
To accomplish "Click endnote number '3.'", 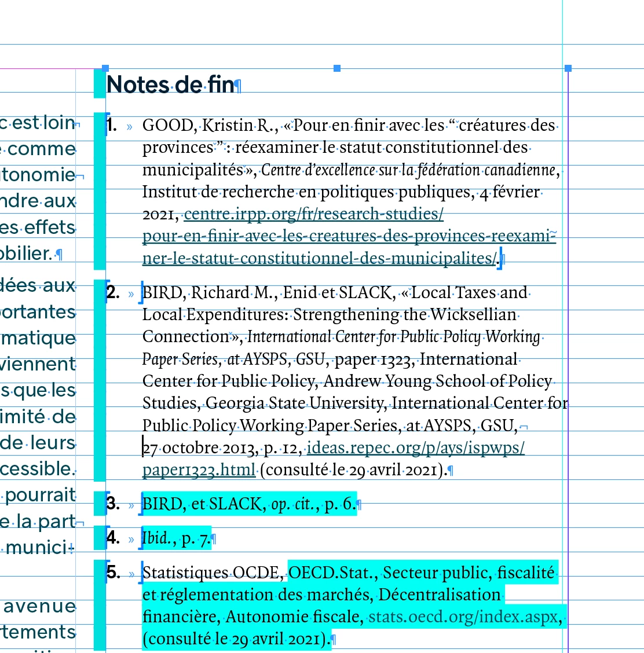I will 113,504.
